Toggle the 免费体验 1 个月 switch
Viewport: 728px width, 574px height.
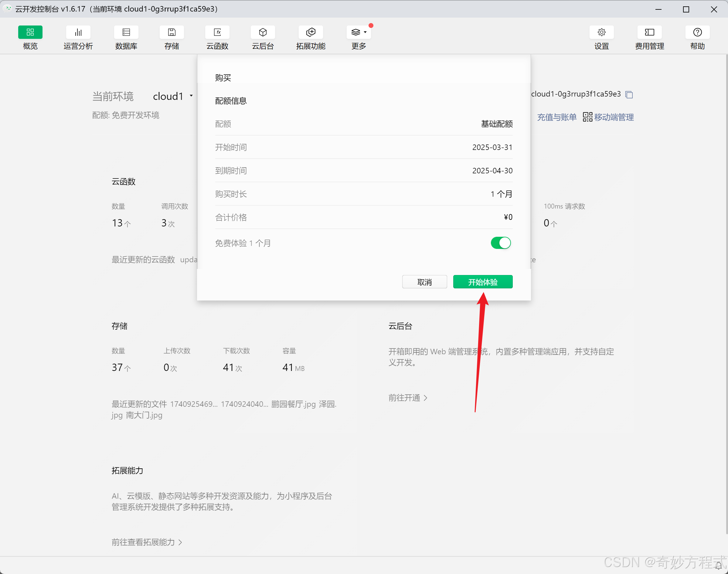[500, 243]
